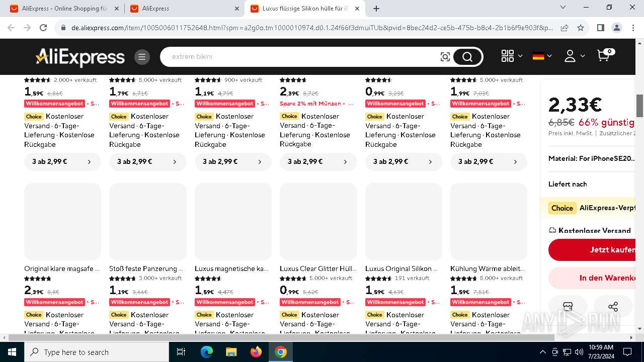Viewport: 644px width, 362px height.
Task: Open the 'Original klare magsafe' product thumbnail
Action: coord(62,222)
